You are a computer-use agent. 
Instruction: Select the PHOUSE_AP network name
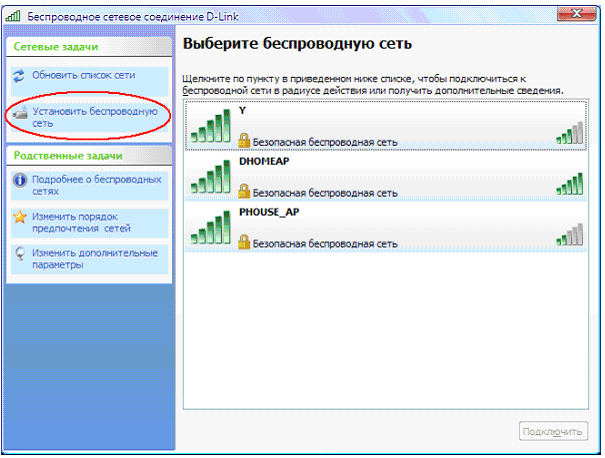click(x=269, y=212)
